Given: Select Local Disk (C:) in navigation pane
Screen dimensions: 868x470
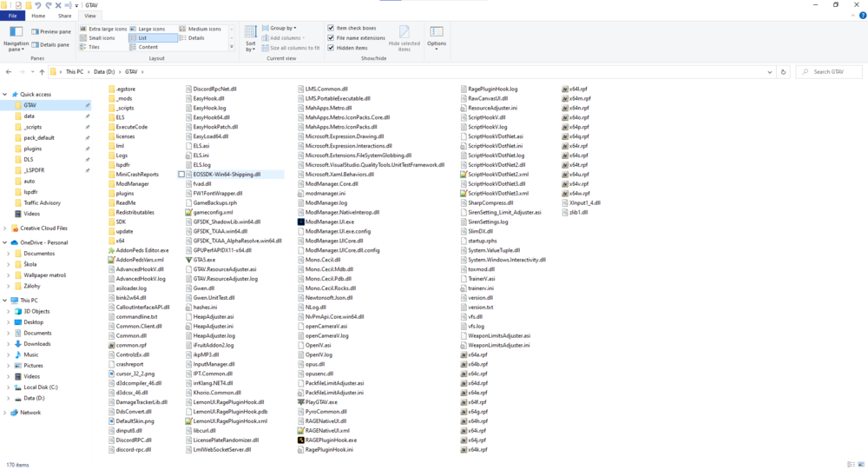Looking at the screenshot, I should click(x=41, y=387).
